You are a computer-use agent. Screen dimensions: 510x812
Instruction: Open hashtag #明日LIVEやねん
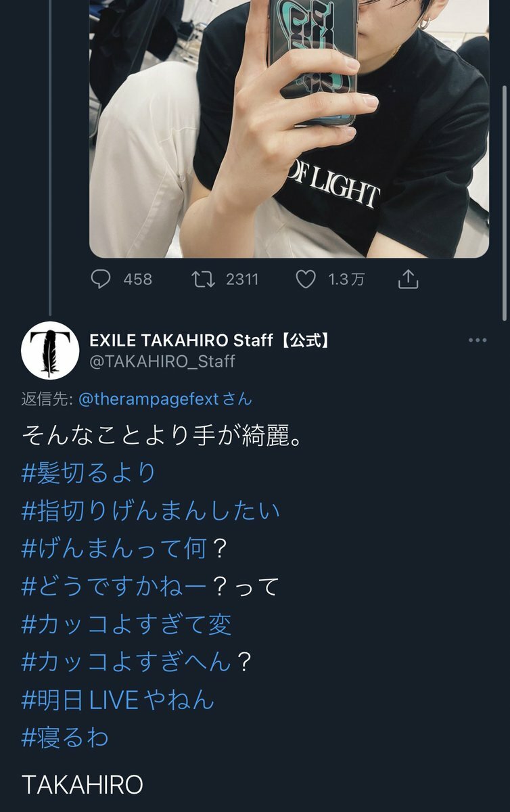[x=118, y=700]
